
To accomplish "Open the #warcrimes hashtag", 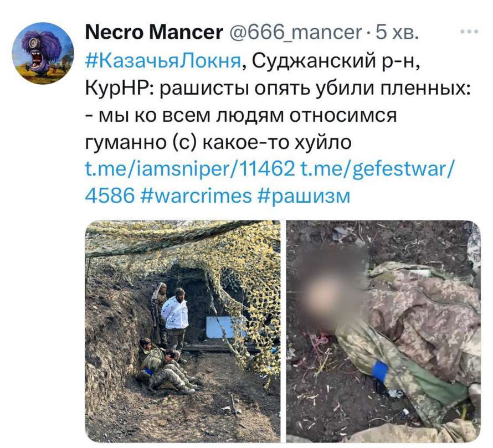I will pos(197,195).
